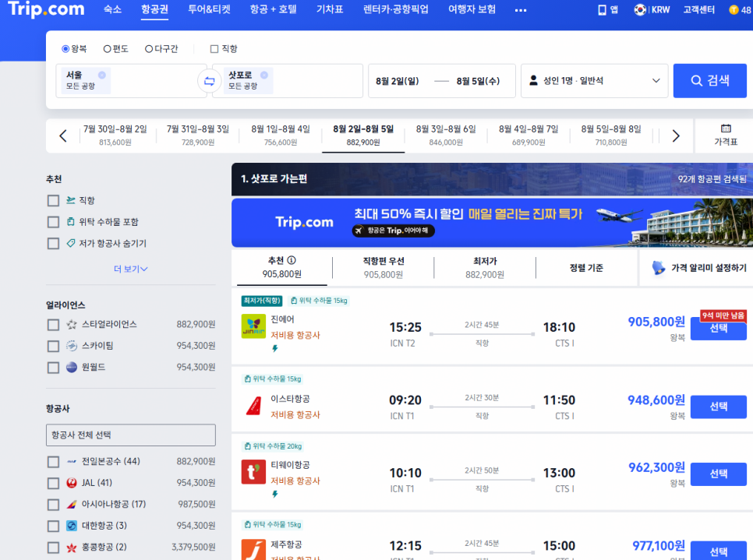Select 7월 31일-8월 3일 date tab

click(x=198, y=136)
